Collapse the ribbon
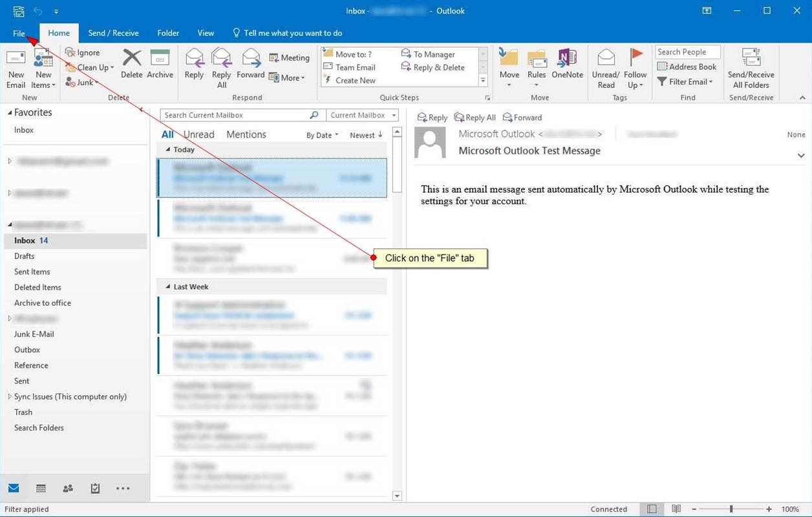812x517 pixels. click(802, 98)
